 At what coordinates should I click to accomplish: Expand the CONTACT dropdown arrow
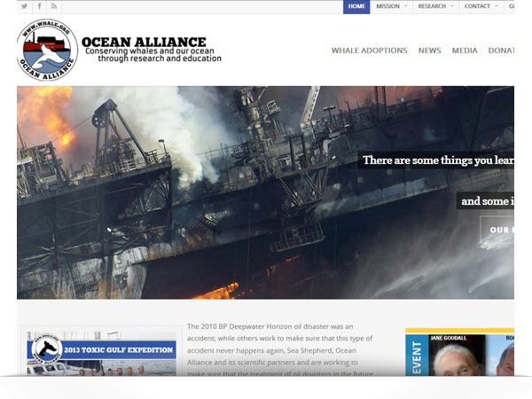[x=497, y=6]
